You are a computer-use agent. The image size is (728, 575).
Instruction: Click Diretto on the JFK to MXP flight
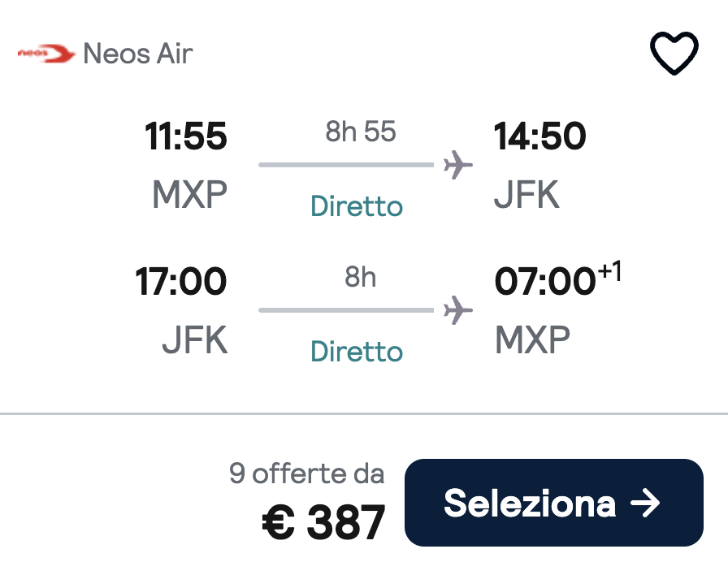356,352
